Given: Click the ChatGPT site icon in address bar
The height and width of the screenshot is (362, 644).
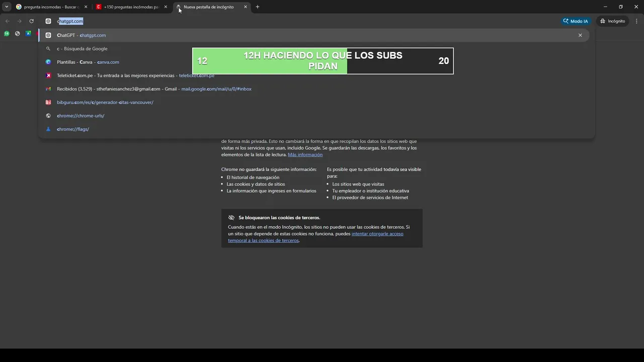Looking at the screenshot, I should click(x=48, y=21).
